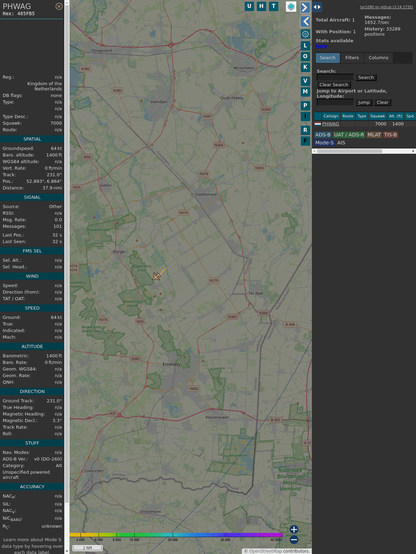
Task: Open the map layer selector icon
Action: [x=291, y=7]
